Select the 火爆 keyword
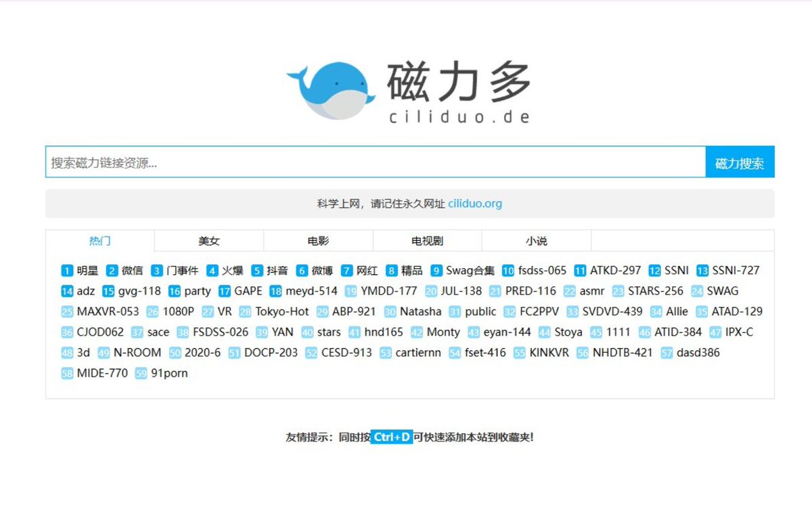Image resolution: width=812 pixels, height=518 pixels. 233,270
